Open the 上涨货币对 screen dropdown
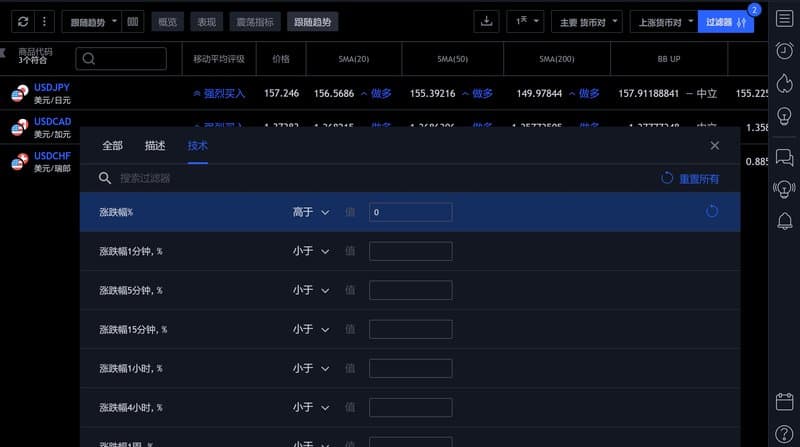 (664, 22)
